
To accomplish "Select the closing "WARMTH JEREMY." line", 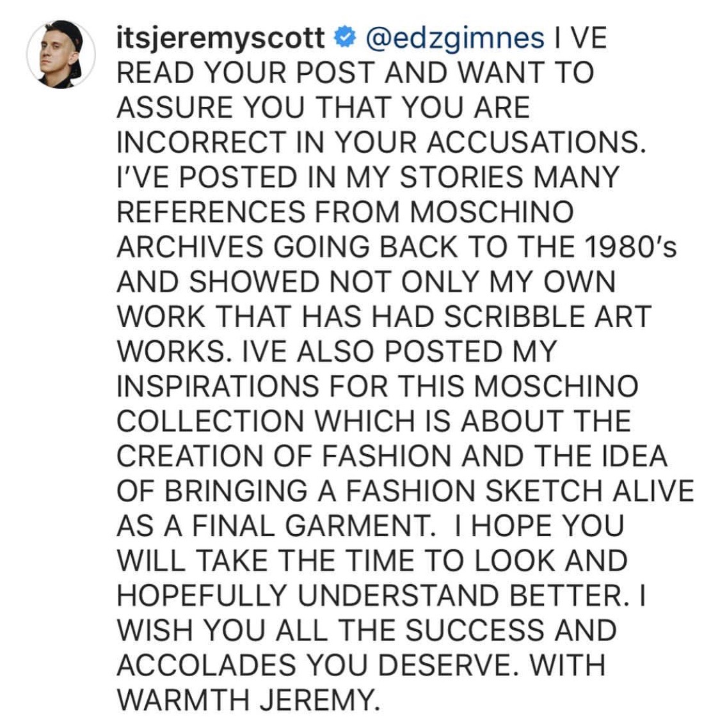I will point(248,700).
